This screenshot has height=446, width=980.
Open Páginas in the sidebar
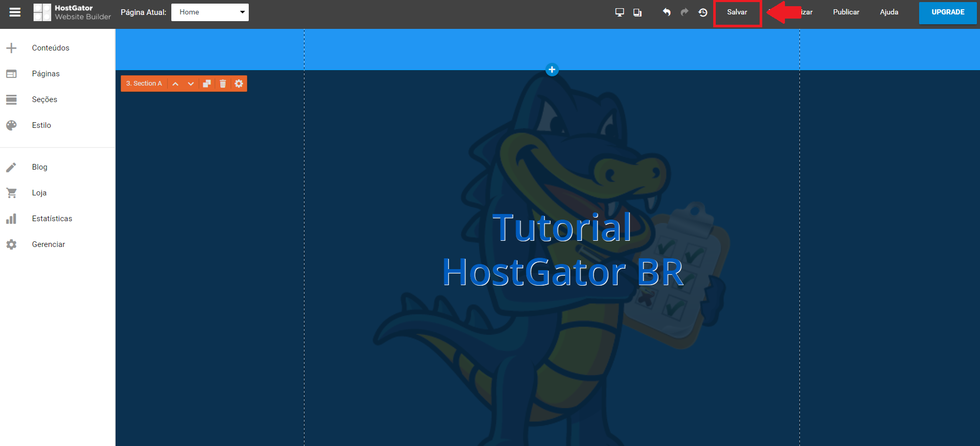pyautogui.click(x=46, y=74)
